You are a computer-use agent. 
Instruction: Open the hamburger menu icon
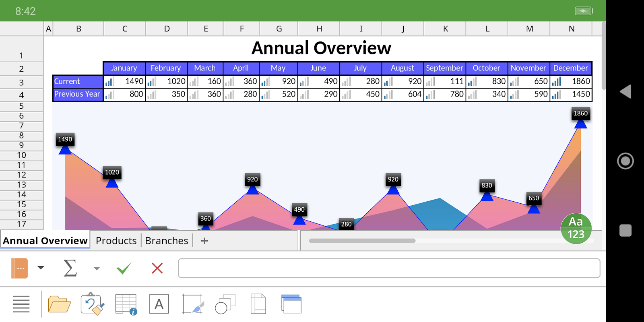(x=21, y=304)
